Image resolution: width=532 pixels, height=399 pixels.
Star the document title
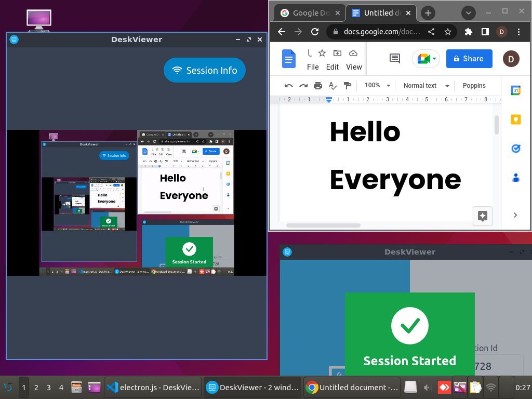click(x=322, y=53)
